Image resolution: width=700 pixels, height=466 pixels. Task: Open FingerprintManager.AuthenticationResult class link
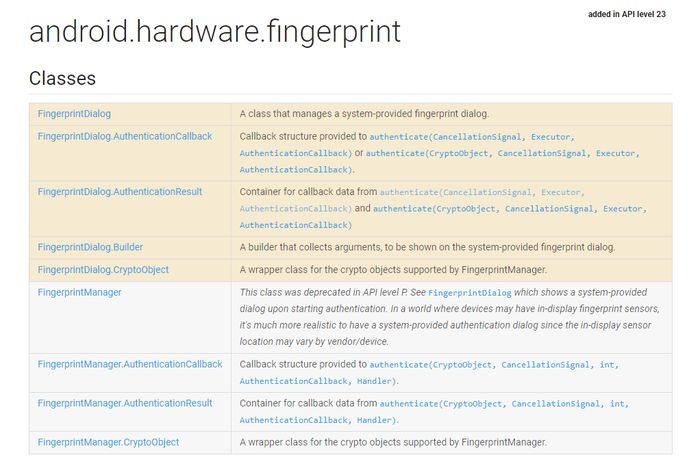point(125,403)
